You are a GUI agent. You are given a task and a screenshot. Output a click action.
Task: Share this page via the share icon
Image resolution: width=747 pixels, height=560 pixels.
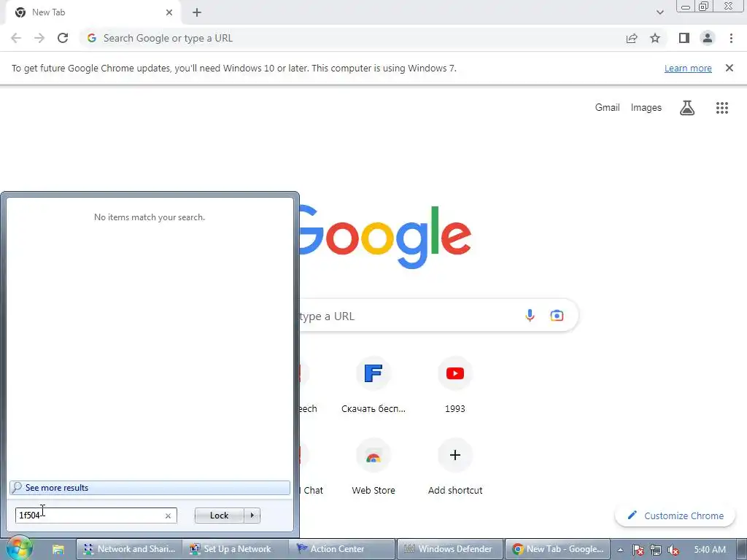[x=632, y=38]
